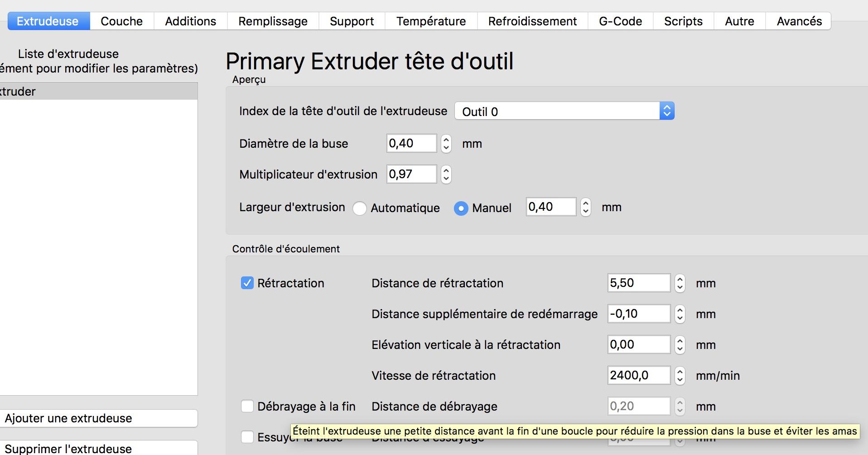Click the Distance supplémentaire de redémarrage field

click(639, 314)
